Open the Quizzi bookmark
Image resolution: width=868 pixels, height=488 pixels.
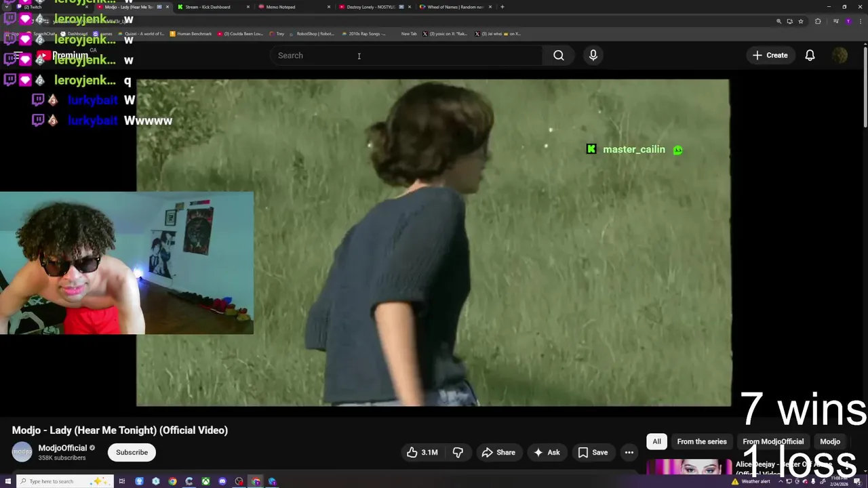[141, 34]
